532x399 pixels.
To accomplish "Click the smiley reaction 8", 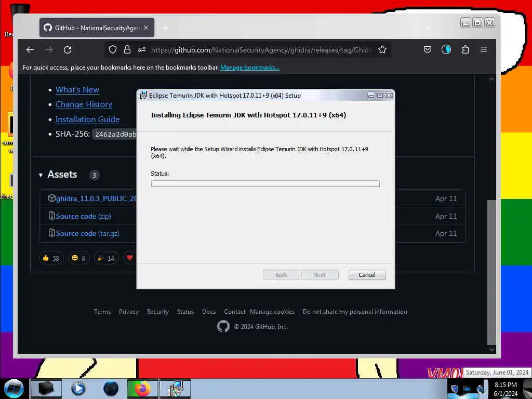I will coord(79,259).
